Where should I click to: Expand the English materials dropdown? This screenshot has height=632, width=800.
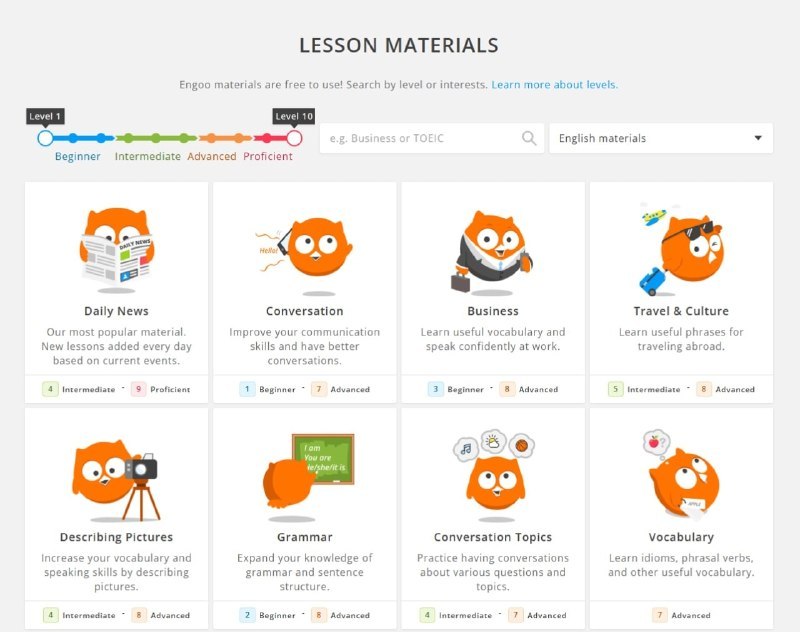(661, 138)
